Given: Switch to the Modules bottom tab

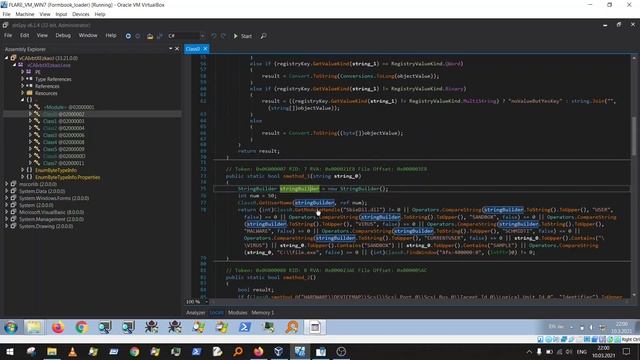Looking at the screenshot, I should 238,313.
